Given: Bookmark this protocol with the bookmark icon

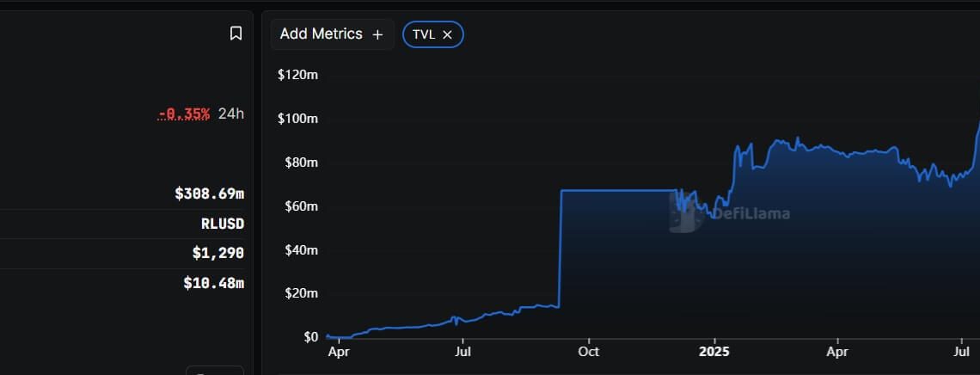Looking at the screenshot, I should [236, 34].
